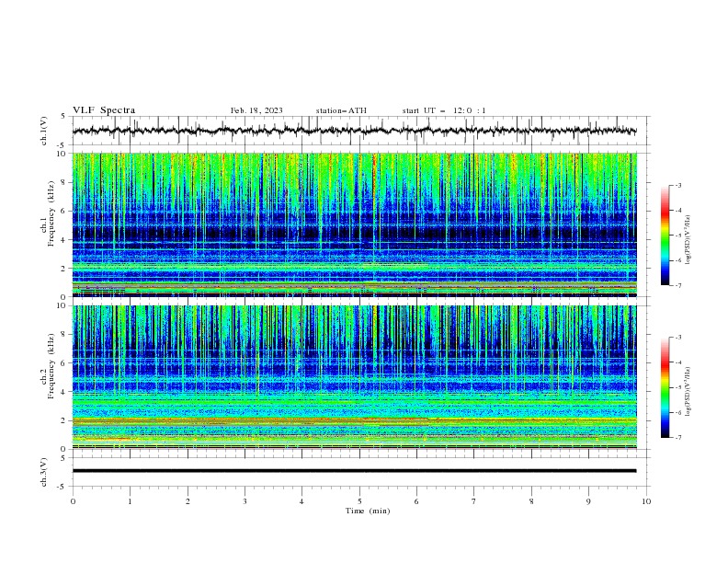Click the ch.2 "Frequency (kHz)" axis label

[x=51, y=366]
